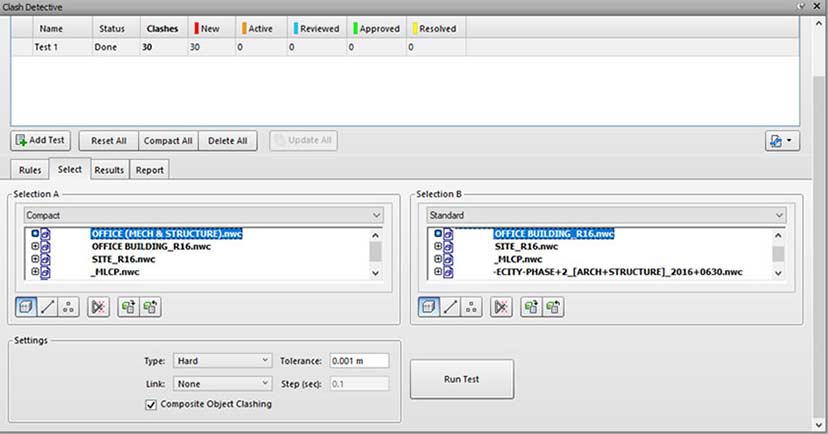Viewport: 828px width, 434px height.
Task: Click the Compact All button
Action: [168, 141]
